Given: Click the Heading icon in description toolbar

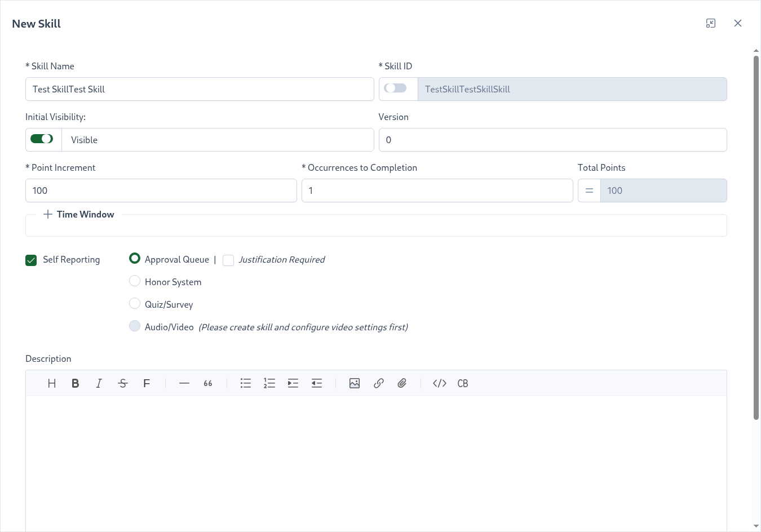Looking at the screenshot, I should click(x=52, y=383).
